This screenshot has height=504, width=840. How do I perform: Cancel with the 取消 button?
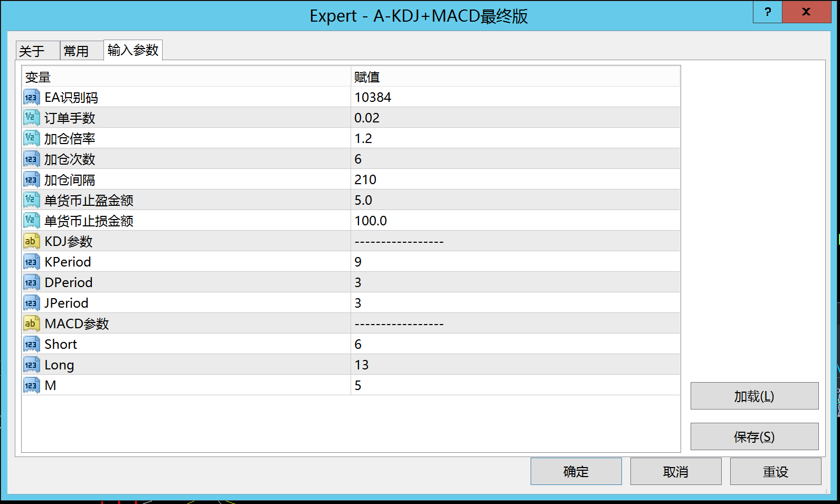[676, 471]
